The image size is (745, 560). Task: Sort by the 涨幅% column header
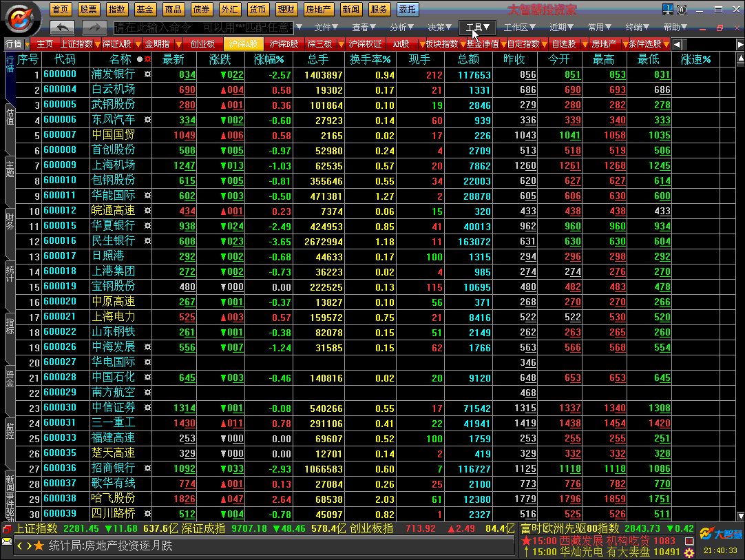269,59
